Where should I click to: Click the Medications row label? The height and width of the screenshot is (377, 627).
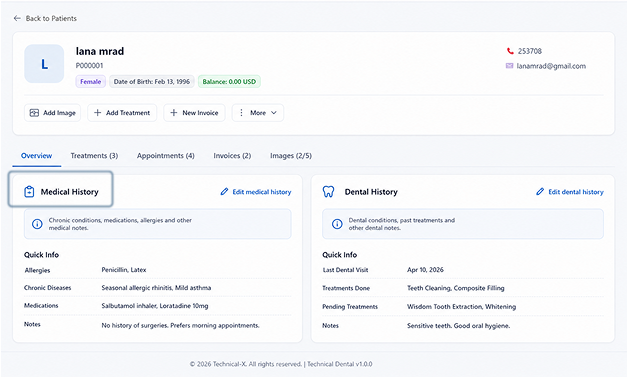[x=41, y=306]
